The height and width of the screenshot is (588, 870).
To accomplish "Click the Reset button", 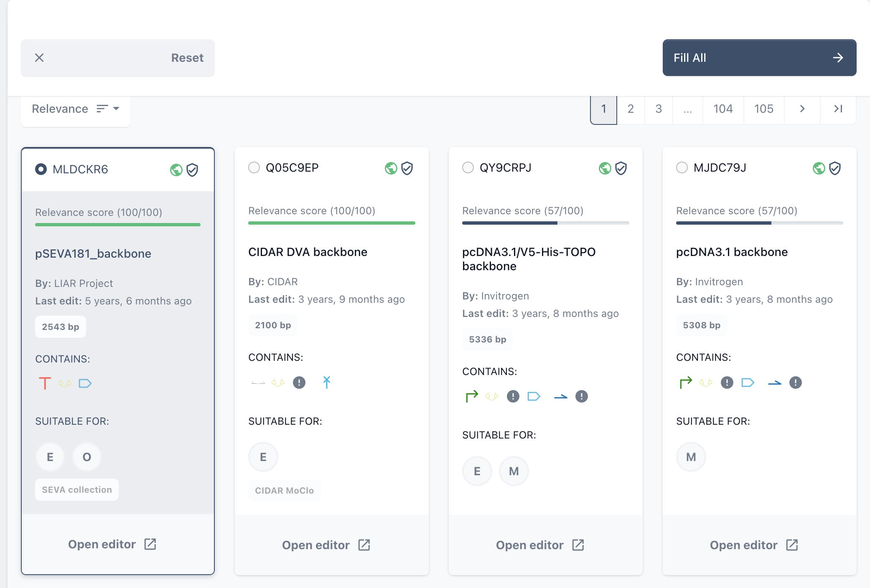I will pos(118,58).
